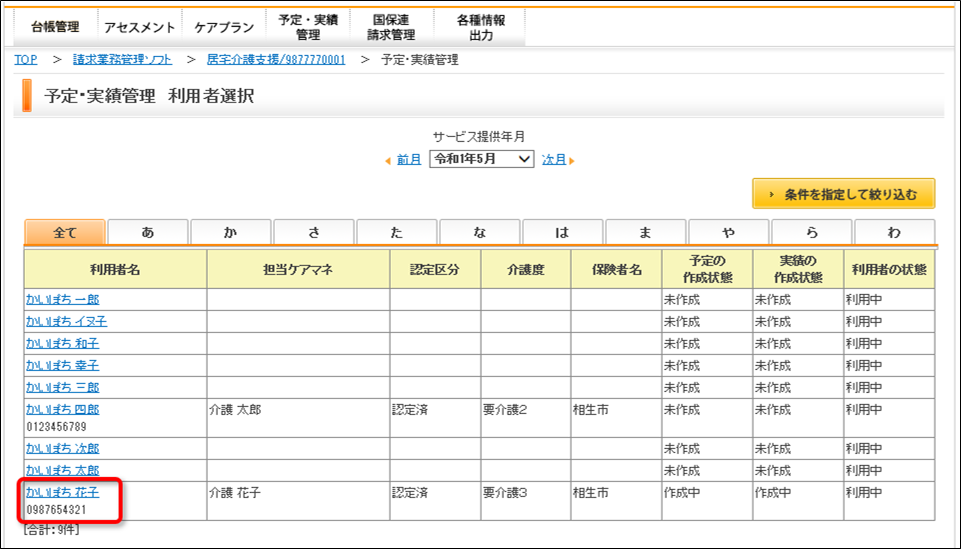
Task: Open the 令和1年5月 month dropdown
Action: click(x=482, y=159)
